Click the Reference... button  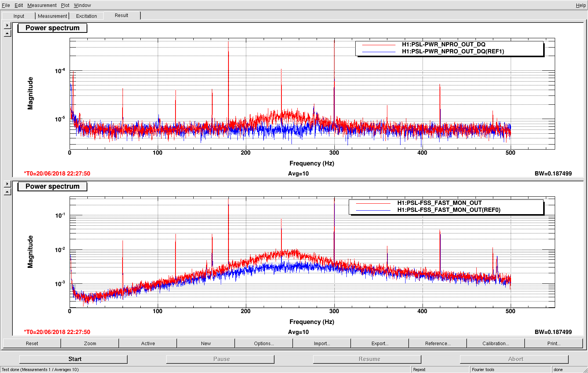click(x=438, y=343)
